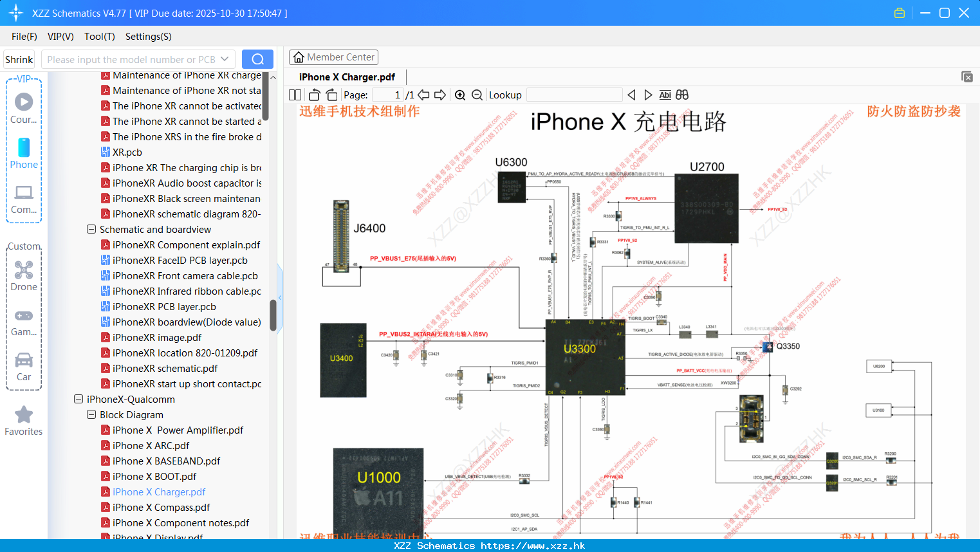Image resolution: width=980 pixels, height=552 pixels.
Task: Open the model number dropdown arrow
Action: (x=225, y=59)
